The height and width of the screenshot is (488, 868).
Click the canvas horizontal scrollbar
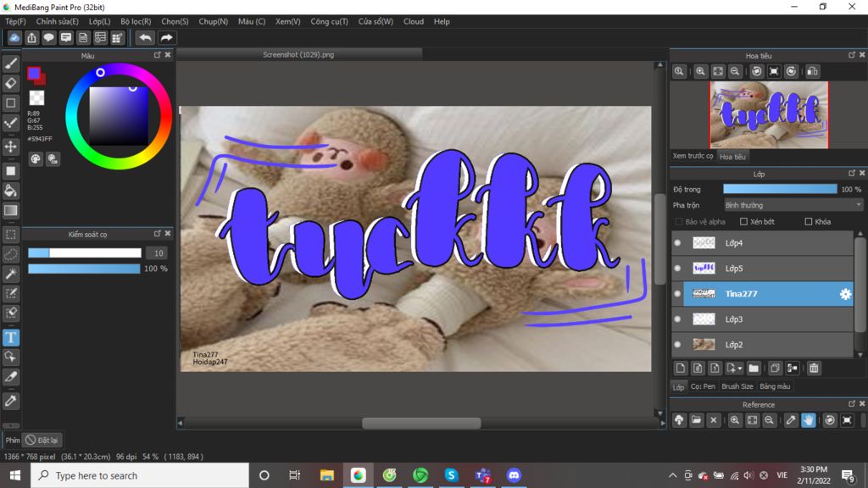point(421,424)
